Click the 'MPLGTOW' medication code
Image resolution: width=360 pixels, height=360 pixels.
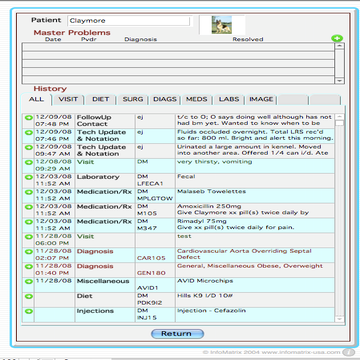[155, 199]
